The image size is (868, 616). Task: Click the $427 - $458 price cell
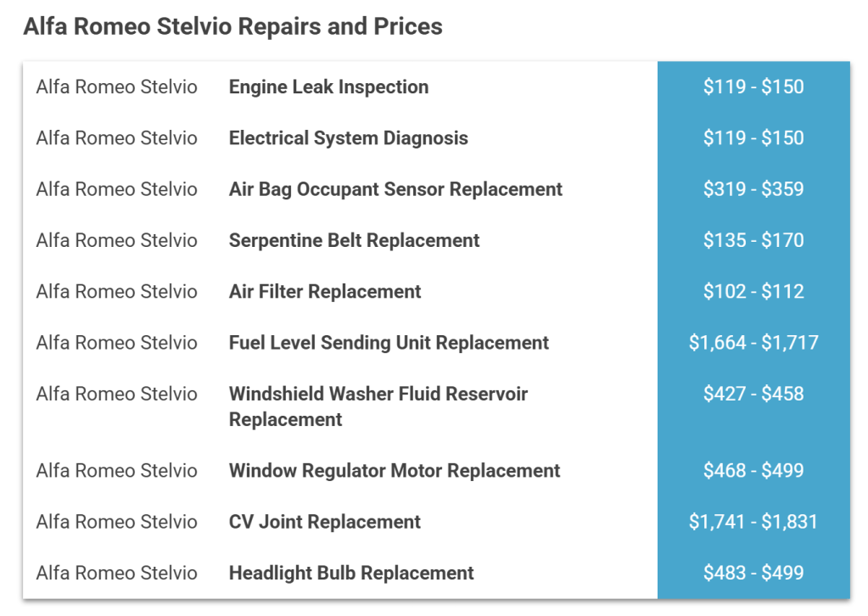(x=753, y=394)
